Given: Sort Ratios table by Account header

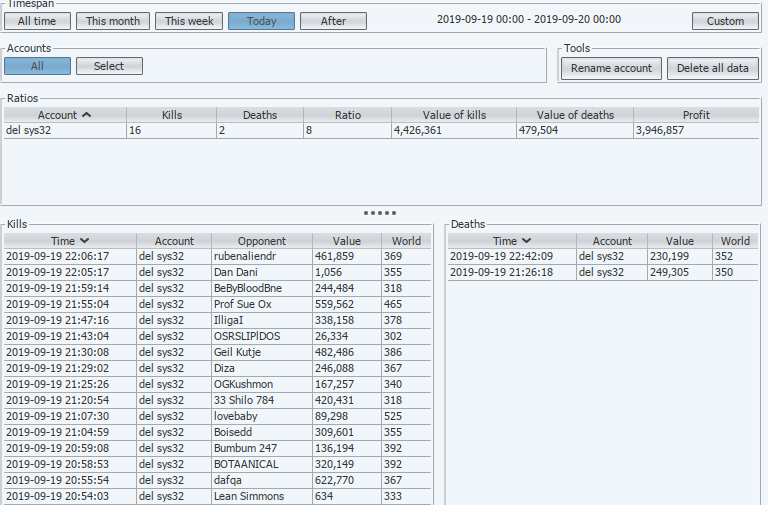Looking at the screenshot, I should point(65,115).
